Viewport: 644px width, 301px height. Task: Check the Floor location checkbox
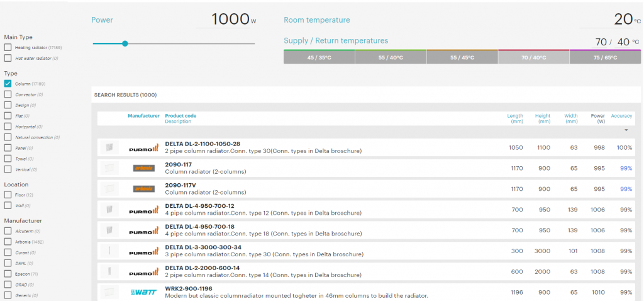pyautogui.click(x=8, y=195)
